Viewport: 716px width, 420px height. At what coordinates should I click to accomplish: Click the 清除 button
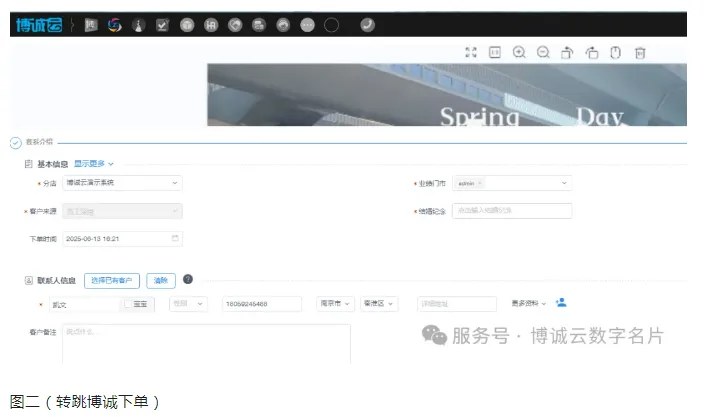161,281
